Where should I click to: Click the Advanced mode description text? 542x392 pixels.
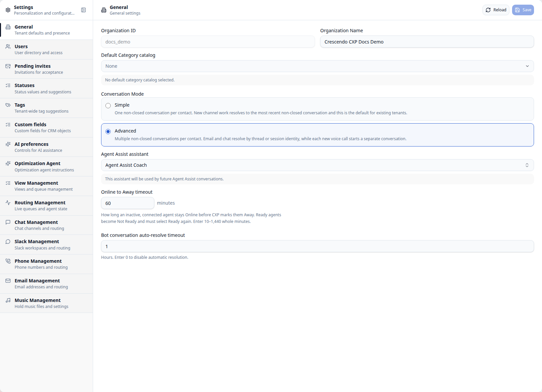[x=260, y=139]
